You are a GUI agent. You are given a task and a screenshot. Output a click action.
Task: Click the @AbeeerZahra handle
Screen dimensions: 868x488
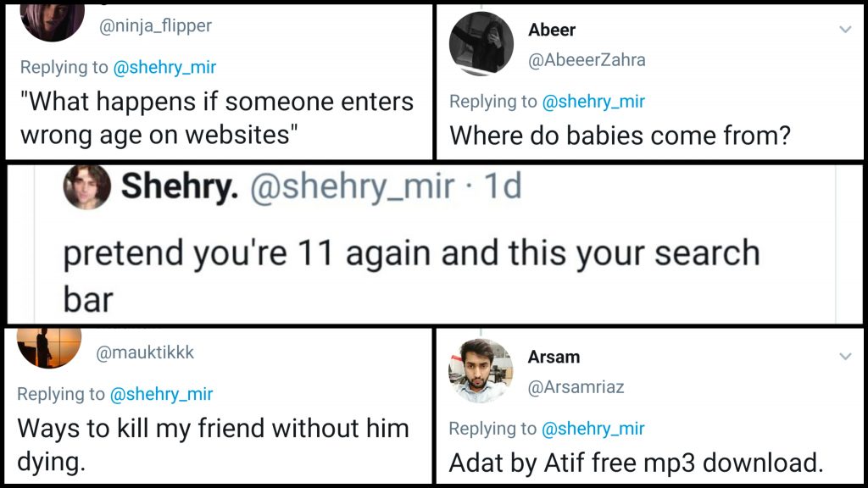(x=587, y=59)
